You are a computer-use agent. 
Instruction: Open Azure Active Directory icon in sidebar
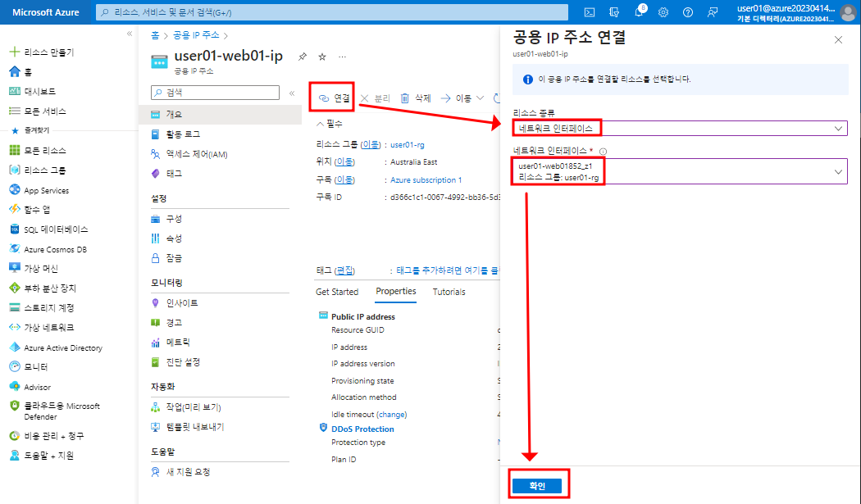click(15, 347)
